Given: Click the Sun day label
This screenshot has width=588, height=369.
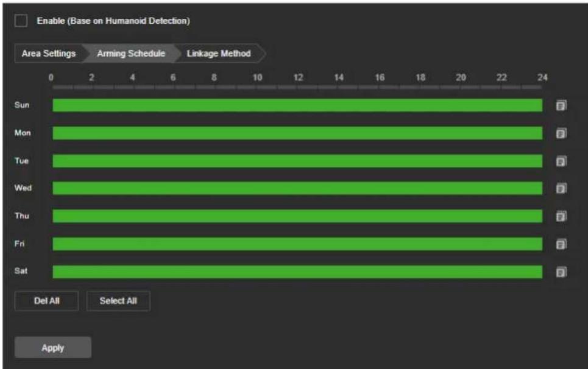Looking at the screenshot, I should [x=22, y=105].
